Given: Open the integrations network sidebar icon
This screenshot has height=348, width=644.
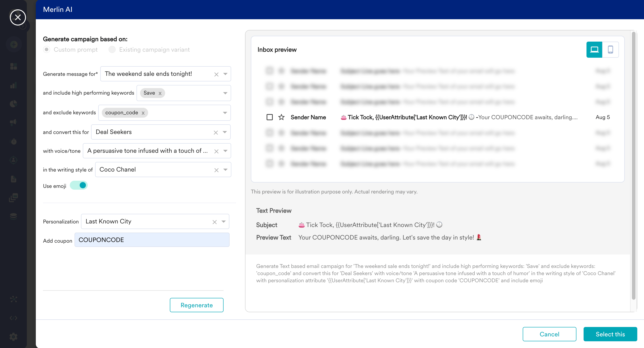Looking at the screenshot, I should pyautogui.click(x=14, y=299).
